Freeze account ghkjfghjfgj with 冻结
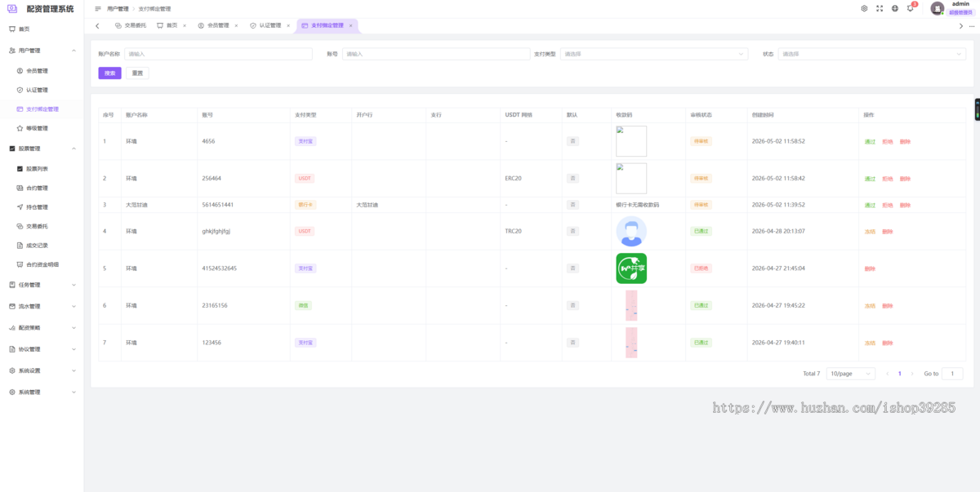The image size is (980, 492). 870,232
